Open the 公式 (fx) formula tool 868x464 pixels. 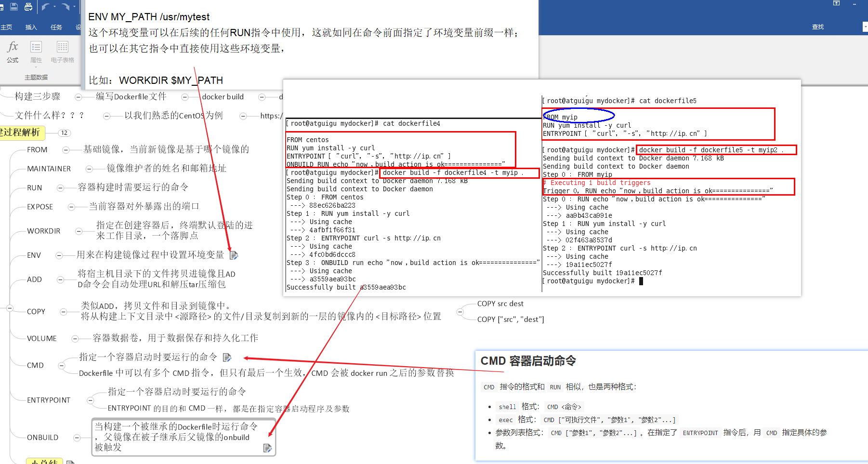(x=13, y=52)
